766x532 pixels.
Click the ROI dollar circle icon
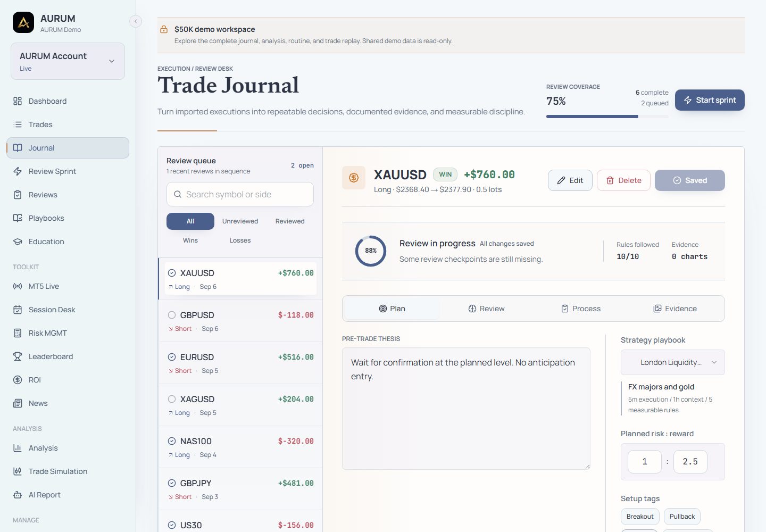18,380
